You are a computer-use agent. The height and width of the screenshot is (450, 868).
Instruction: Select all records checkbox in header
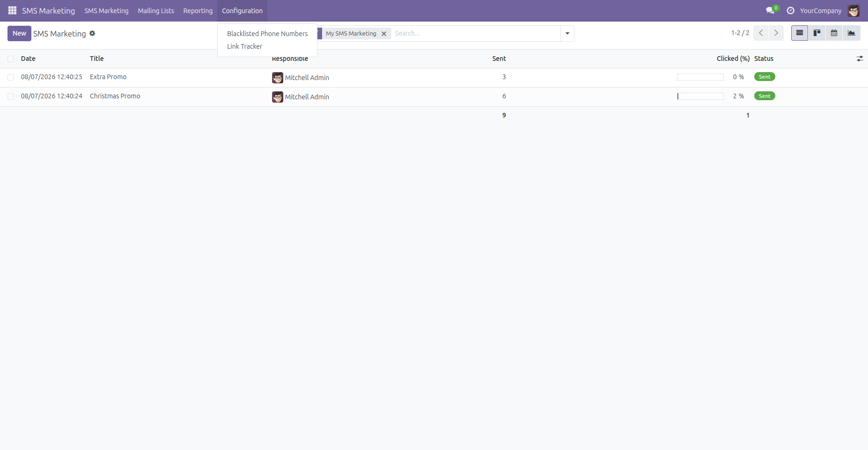coord(11,59)
